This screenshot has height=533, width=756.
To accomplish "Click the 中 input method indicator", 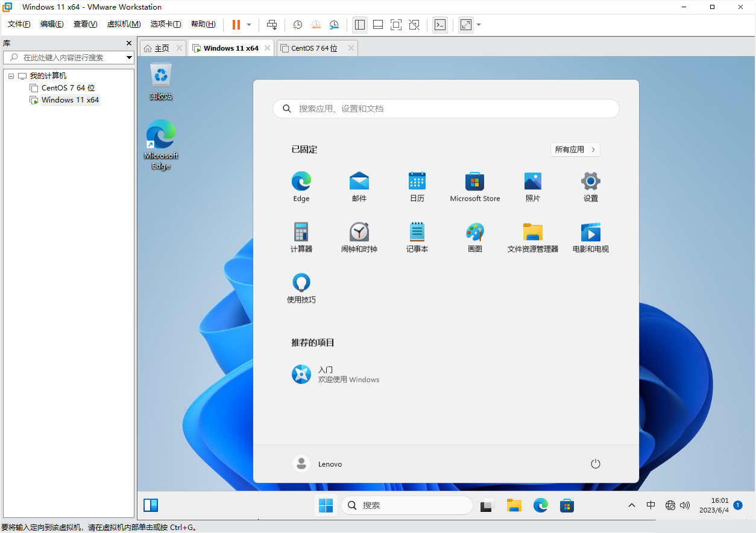I will 651,505.
